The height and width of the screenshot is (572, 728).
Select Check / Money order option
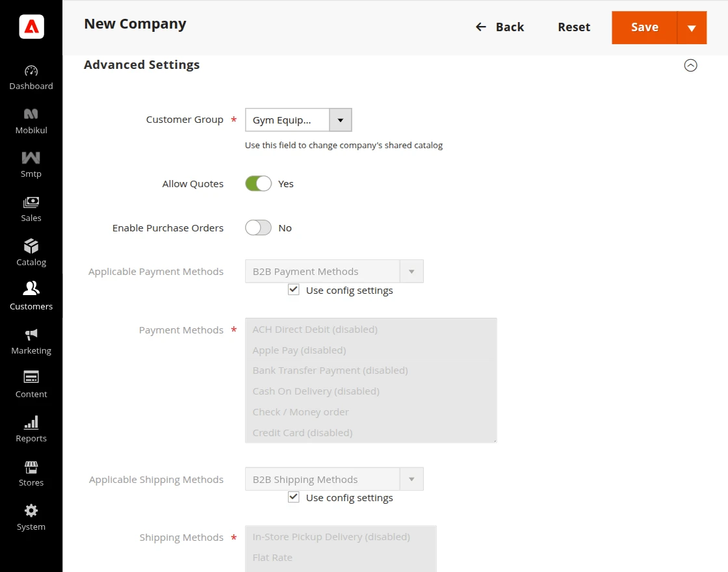[370, 412]
